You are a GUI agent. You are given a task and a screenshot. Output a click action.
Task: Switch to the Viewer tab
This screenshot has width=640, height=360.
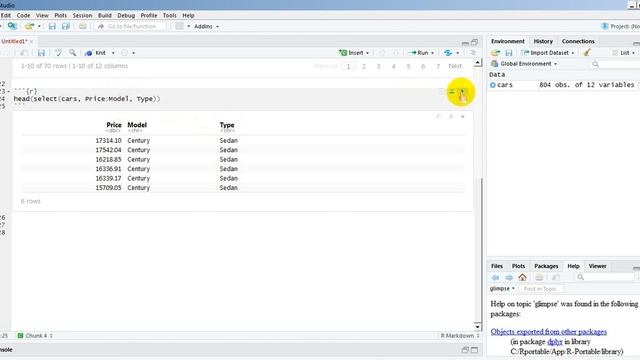[x=597, y=266]
